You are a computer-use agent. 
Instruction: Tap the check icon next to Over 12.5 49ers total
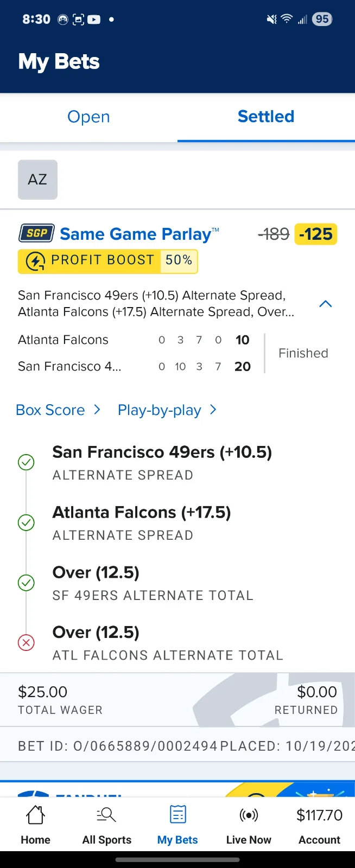point(26,583)
